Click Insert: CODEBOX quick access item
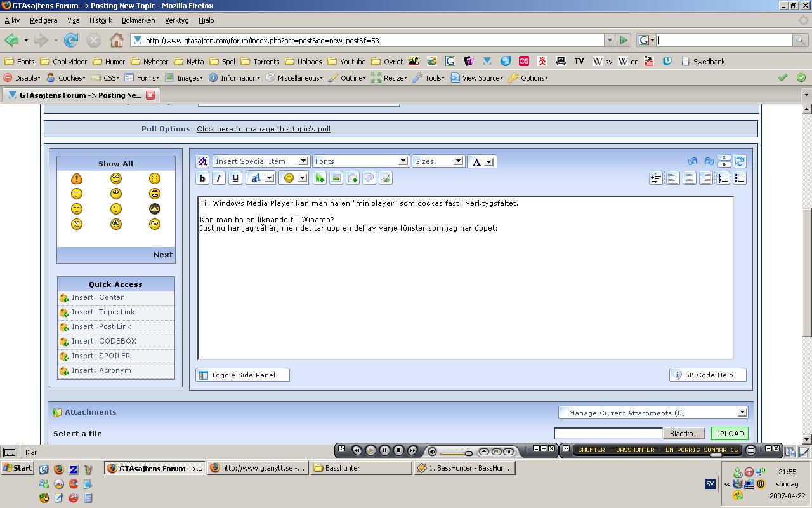 (116, 341)
